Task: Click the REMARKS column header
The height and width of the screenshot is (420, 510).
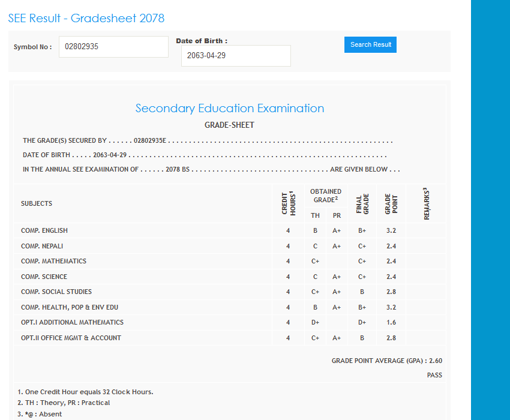Action: [427, 203]
